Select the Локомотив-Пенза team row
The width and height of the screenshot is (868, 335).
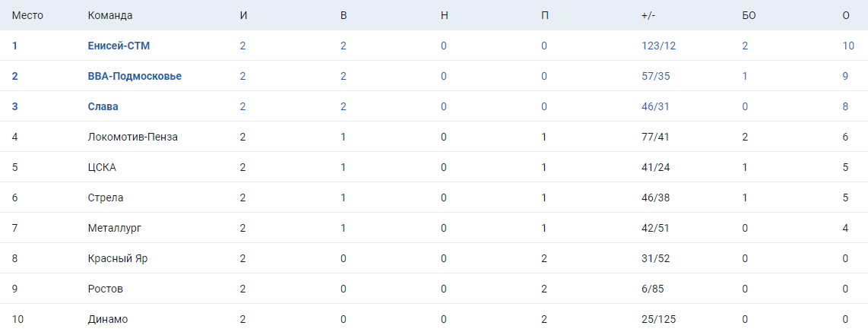click(x=132, y=137)
